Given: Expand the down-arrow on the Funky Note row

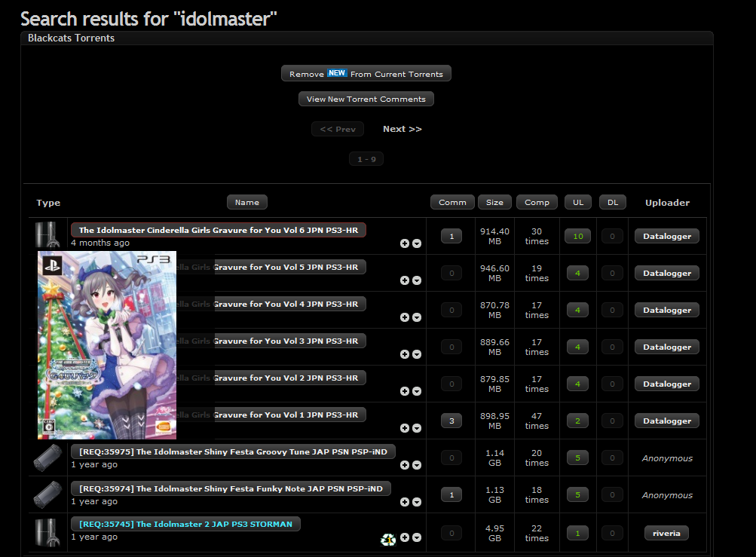Looking at the screenshot, I should 417,502.
